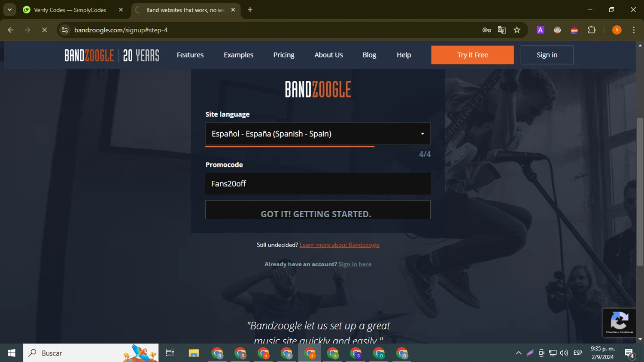The image size is (644, 362).
Task: Visit the Blog from the navigation
Action: [369, 55]
